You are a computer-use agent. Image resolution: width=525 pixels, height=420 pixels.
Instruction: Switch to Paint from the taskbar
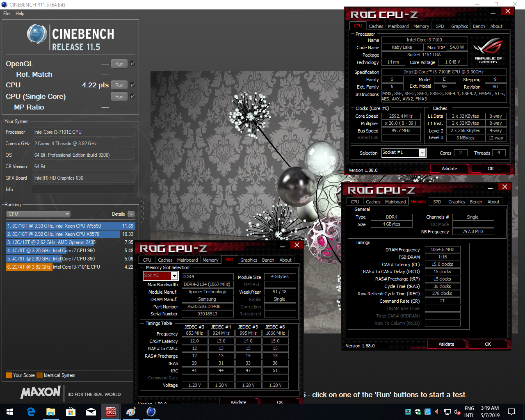click(x=131, y=412)
